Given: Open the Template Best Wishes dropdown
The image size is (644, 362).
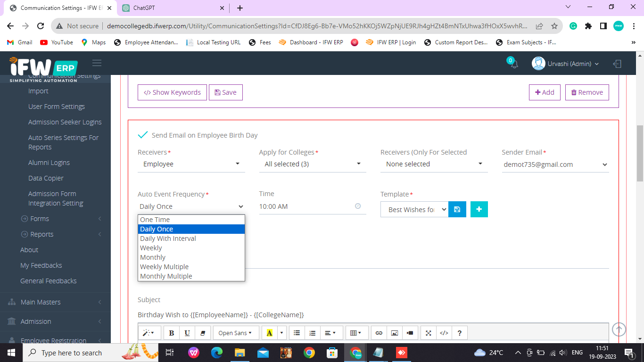Looking at the screenshot, I should pos(414,210).
